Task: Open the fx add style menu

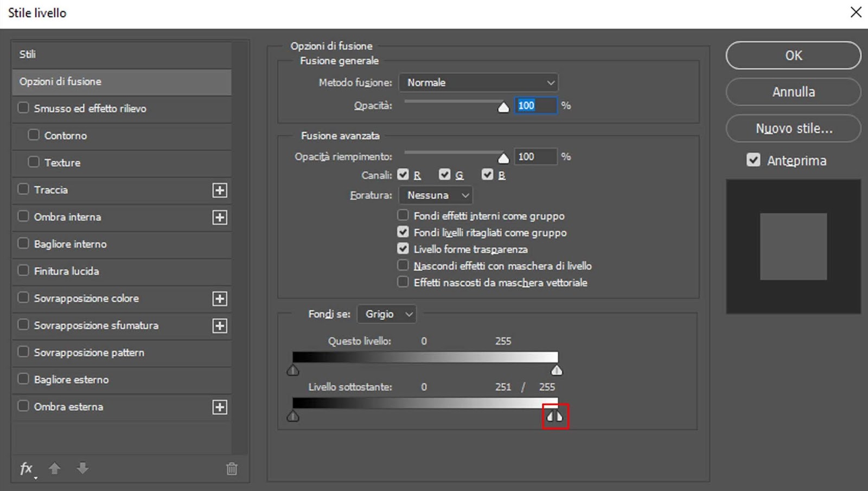Action: pyautogui.click(x=27, y=469)
